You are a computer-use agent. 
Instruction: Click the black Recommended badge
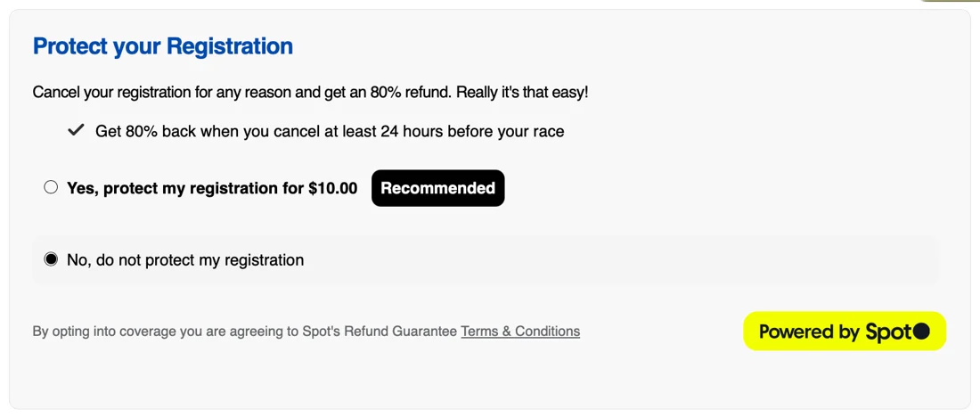(x=437, y=188)
